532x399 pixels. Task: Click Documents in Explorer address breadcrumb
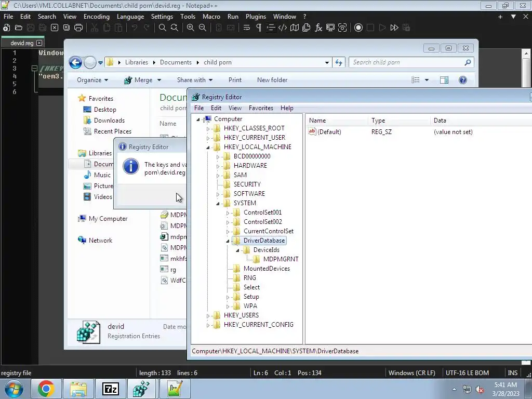(176, 62)
